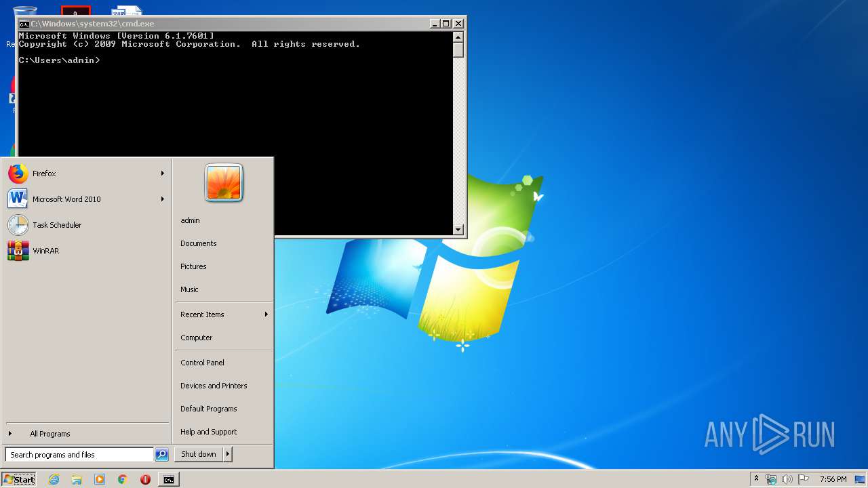Click the clock showing 7:56 PM
The image size is (868, 488).
[833, 479]
